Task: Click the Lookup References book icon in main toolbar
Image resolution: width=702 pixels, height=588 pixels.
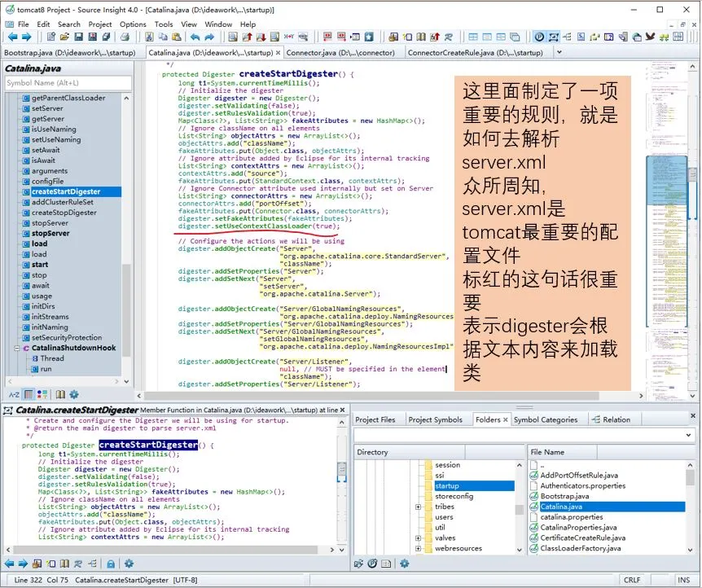Action: pyautogui.click(x=421, y=37)
